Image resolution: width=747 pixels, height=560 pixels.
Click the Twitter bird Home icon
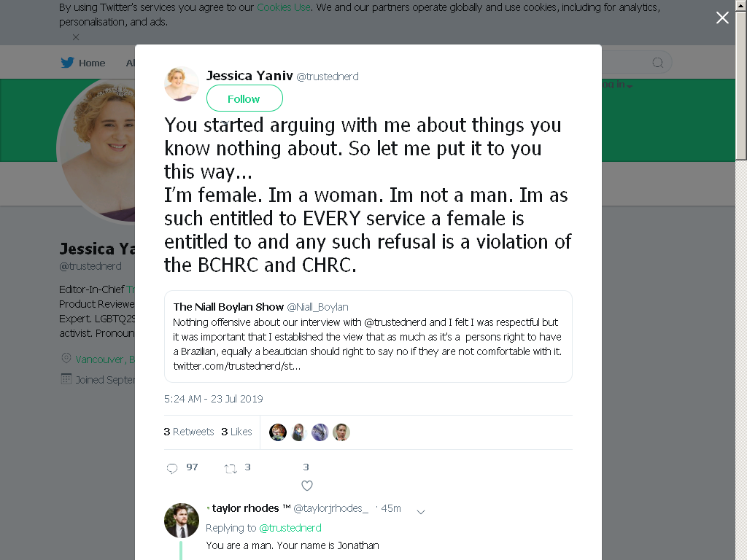click(68, 63)
